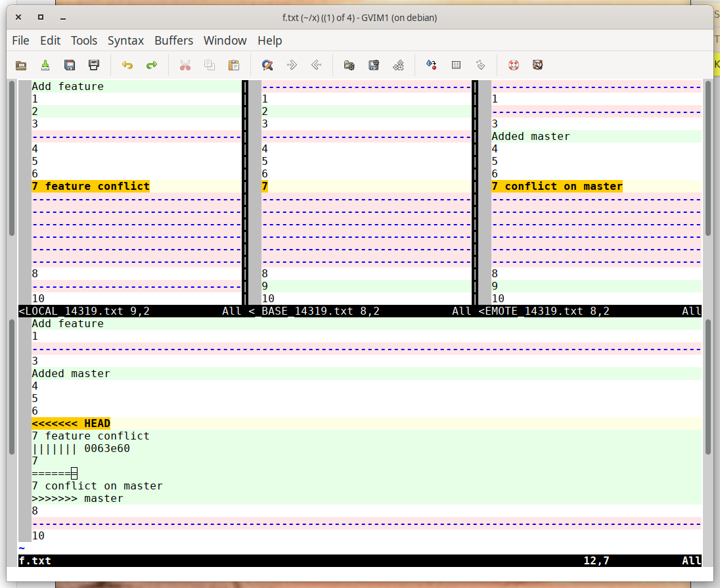Click the Load session toolbar icon
This screenshot has width=720, height=588.
(349, 65)
